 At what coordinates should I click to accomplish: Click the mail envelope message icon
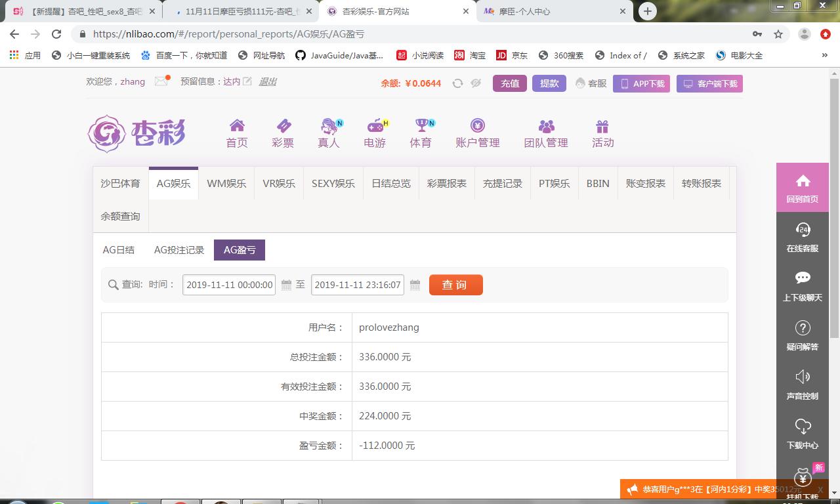click(x=161, y=81)
